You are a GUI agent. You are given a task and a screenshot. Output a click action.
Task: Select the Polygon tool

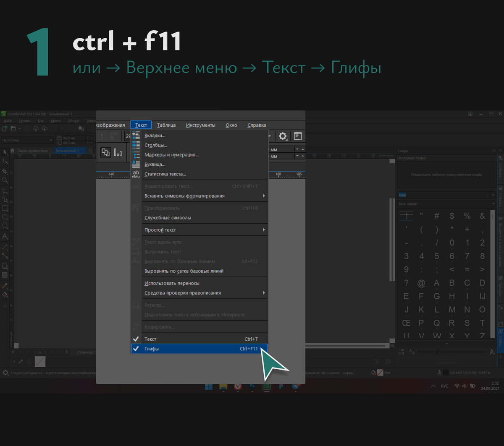[5, 226]
